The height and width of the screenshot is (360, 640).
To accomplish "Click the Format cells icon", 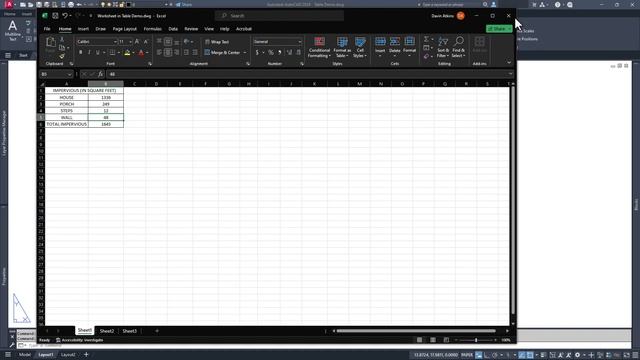I will [409, 42].
